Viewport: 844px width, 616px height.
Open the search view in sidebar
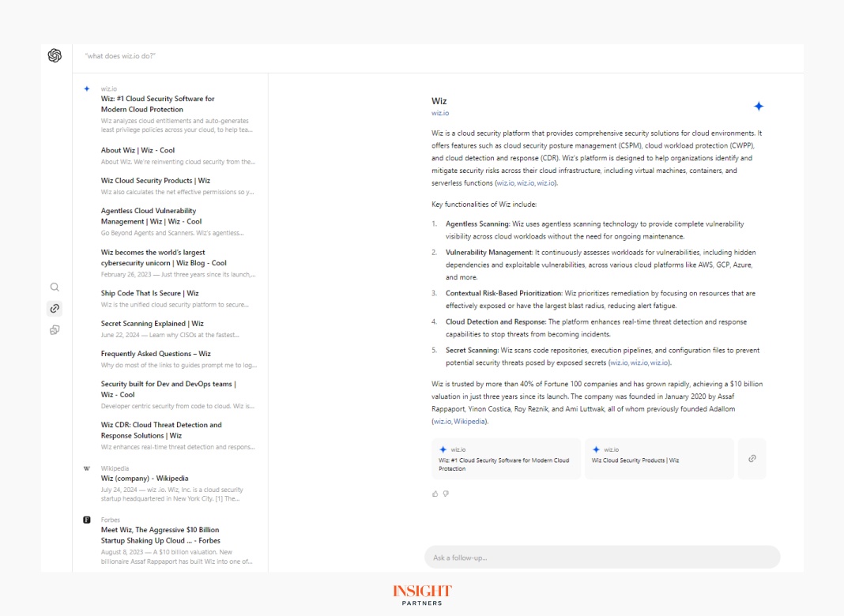(55, 287)
